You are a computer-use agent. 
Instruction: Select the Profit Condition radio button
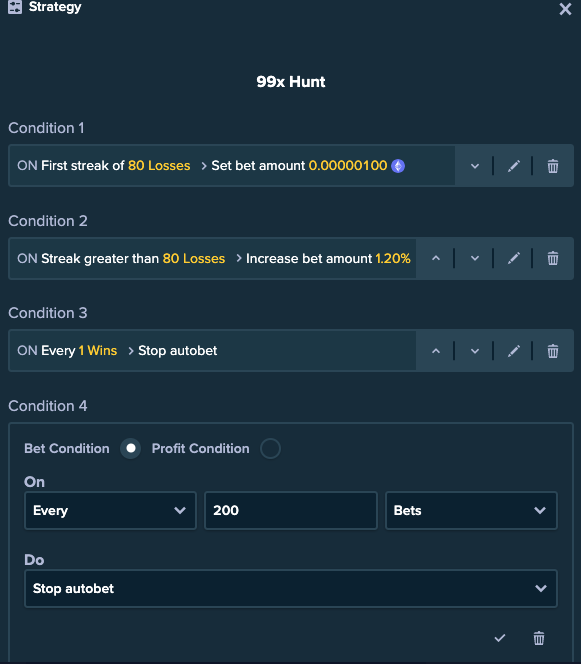coord(270,448)
